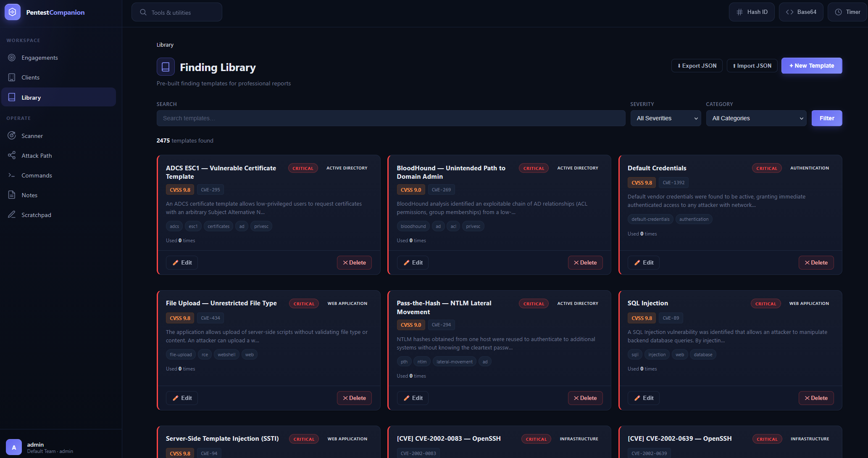The height and width of the screenshot is (458, 868).
Task: Click the Clients building icon in sidebar
Action: pos(12,77)
